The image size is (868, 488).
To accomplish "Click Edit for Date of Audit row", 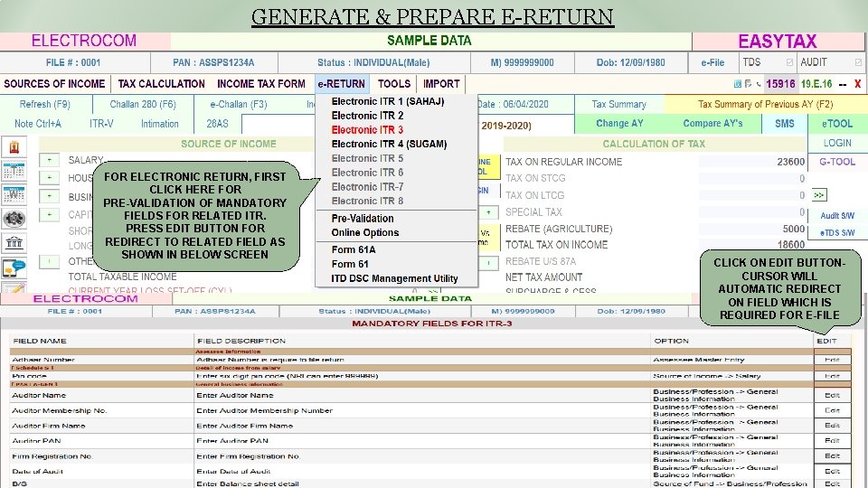I will [832, 472].
